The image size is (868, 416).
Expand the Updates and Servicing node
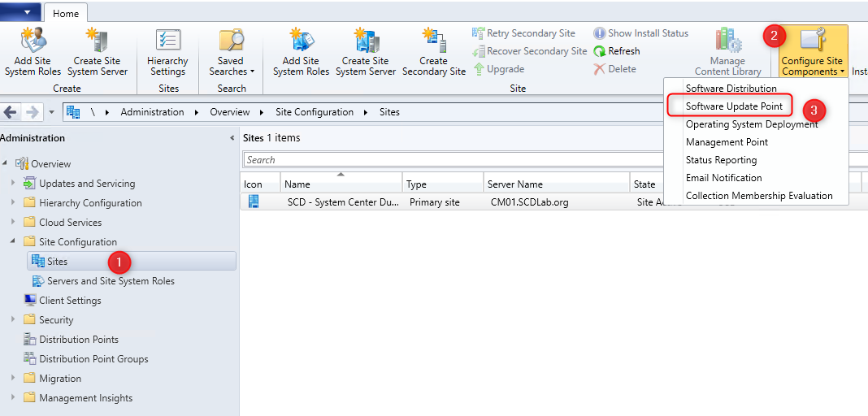(x=13, y=183)
